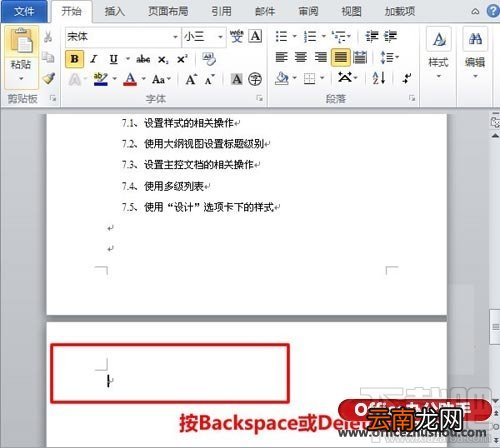
Task: Sort paragraphs A to Z
Action: (x=379, y=78)
